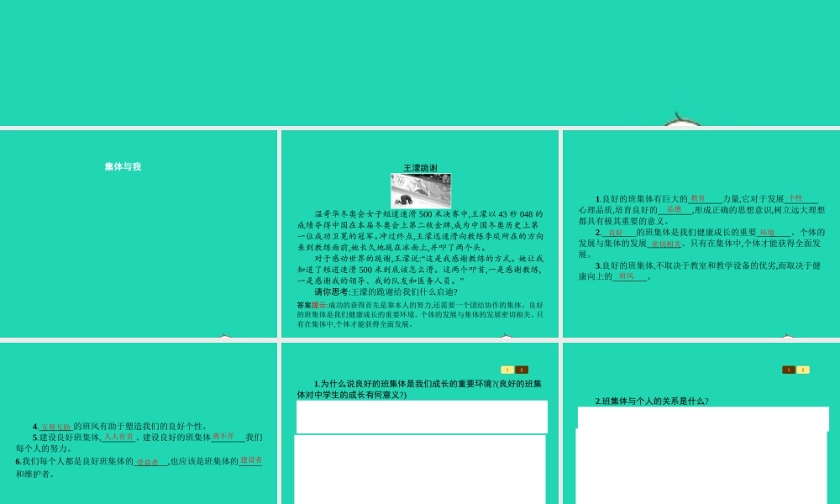This screenshot has width=840, height=504.
Task: Click the white answer box under question 2
Action: coord(702,455)
